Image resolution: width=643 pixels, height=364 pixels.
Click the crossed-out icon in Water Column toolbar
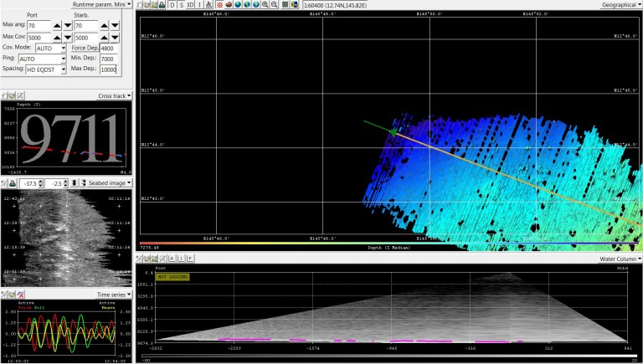coord(162,259)
